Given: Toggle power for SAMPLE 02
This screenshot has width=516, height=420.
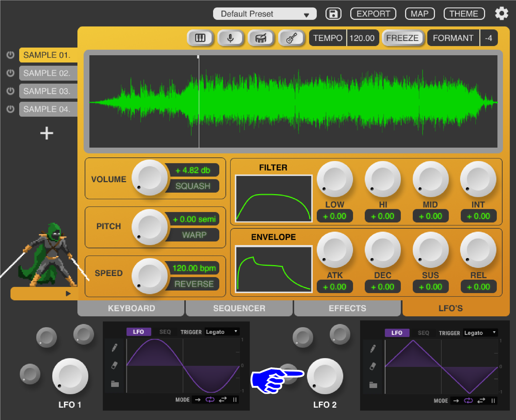Looking at the screenshot, I should tap(10, 73).
